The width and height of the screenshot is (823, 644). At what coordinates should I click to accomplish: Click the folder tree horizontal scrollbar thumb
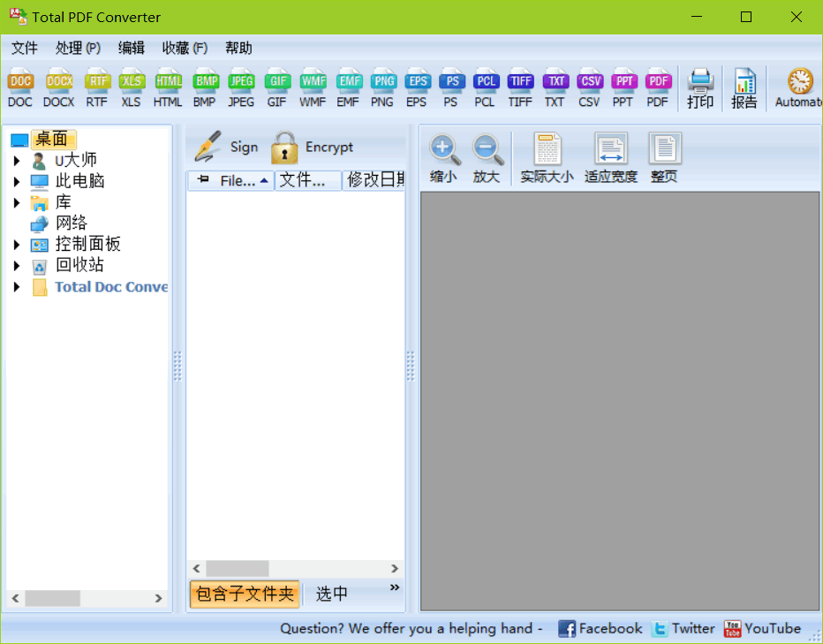coord(52,598)
